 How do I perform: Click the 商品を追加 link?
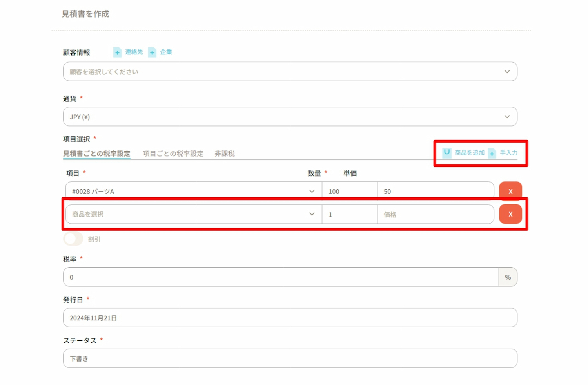[470, 153]
